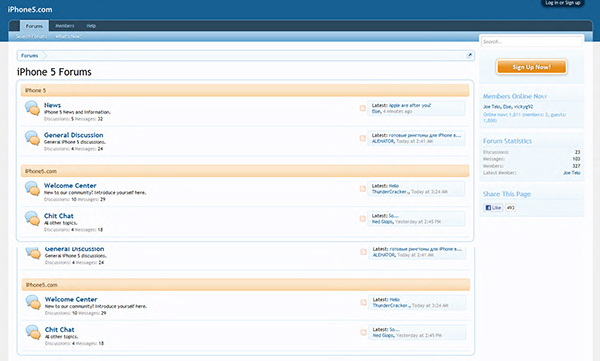Click the 493 Facebook like count

point(510,207)
